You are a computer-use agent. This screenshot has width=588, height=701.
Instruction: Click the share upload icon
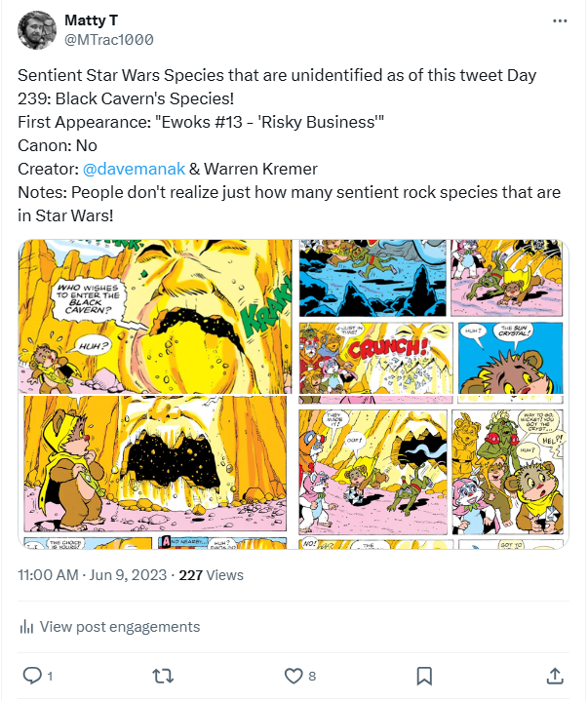[x=554, y=675]
